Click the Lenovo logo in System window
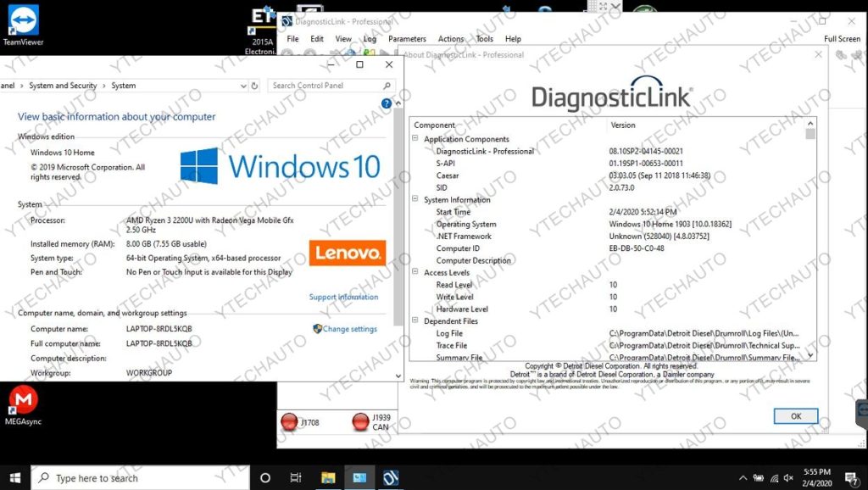868x490 pixels. (348, 253)
